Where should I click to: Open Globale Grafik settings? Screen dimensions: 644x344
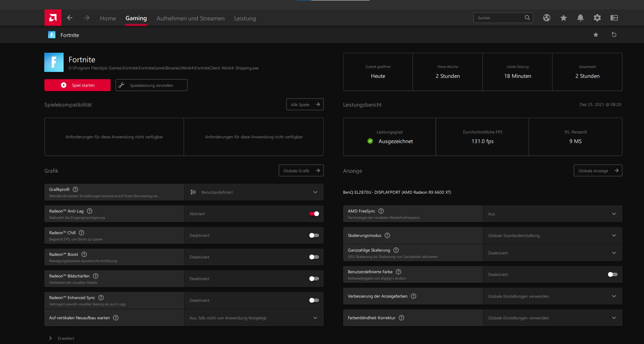click(301, 170)
